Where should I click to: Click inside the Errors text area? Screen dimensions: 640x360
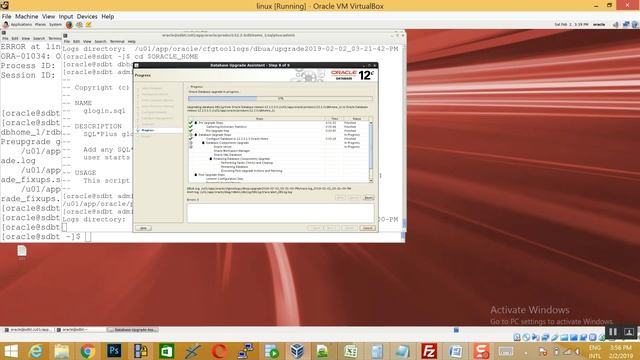tap(280, 213)
